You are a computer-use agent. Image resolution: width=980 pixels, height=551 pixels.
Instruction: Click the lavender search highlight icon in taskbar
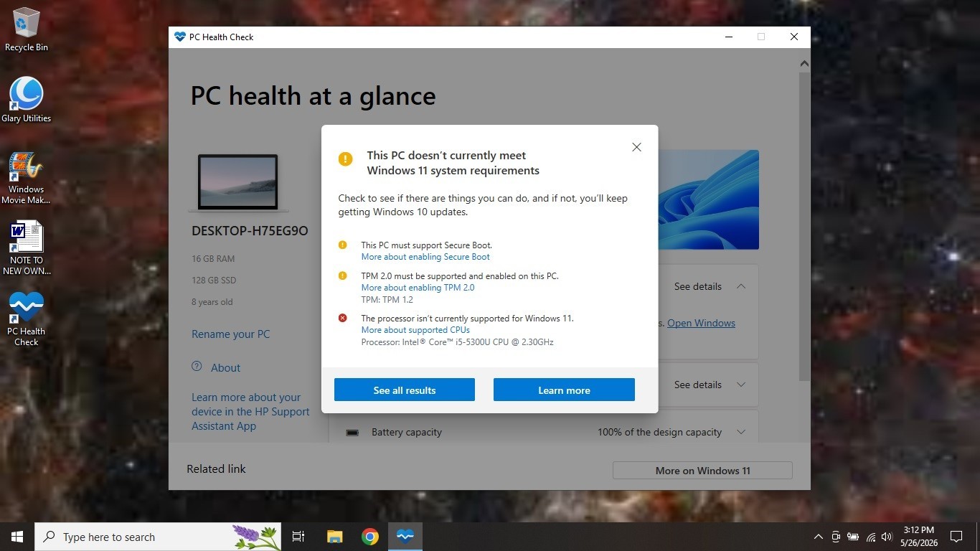[x=256, y=537]
